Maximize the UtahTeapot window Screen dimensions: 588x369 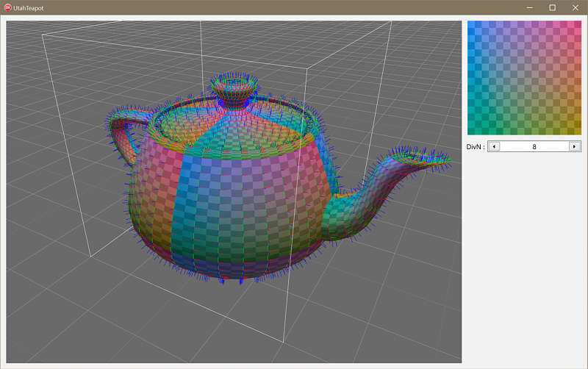(553, 7)
